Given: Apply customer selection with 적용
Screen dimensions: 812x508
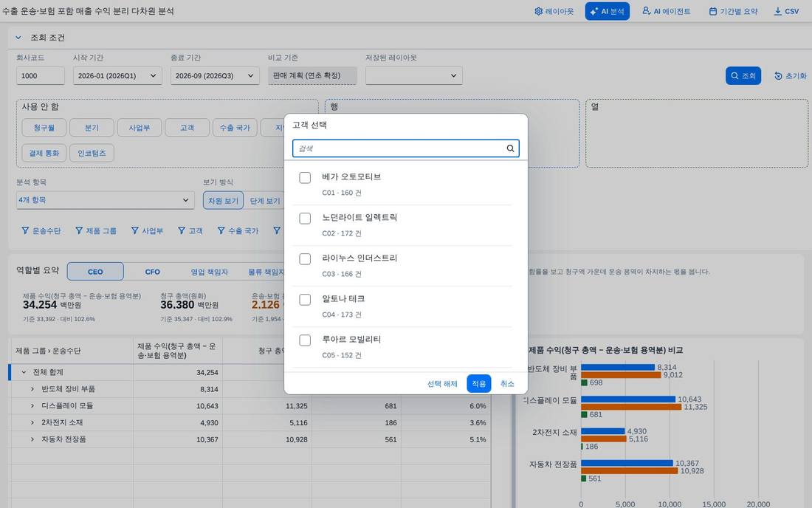Looking at the screenshot, I should [x=478, y=384].
